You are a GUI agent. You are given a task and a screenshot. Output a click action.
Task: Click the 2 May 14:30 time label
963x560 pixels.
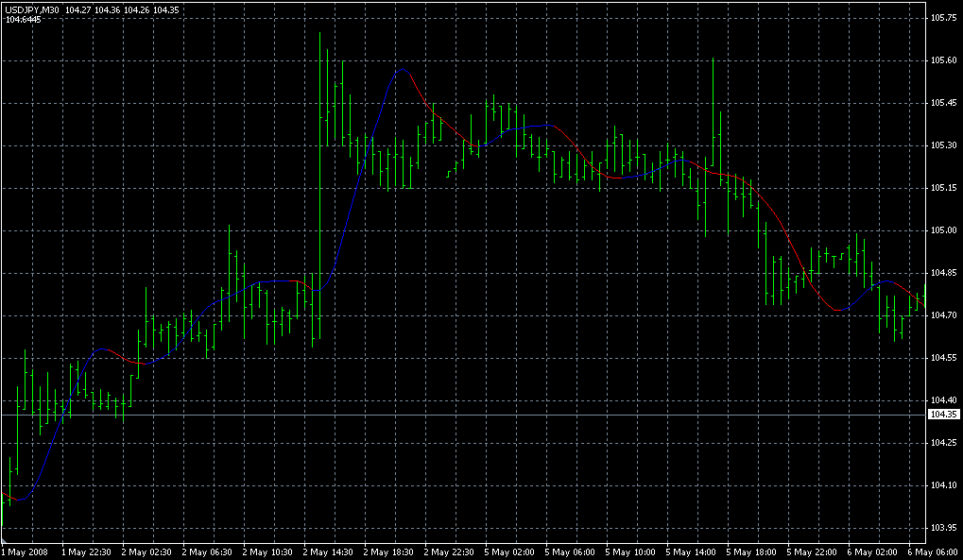328,552
